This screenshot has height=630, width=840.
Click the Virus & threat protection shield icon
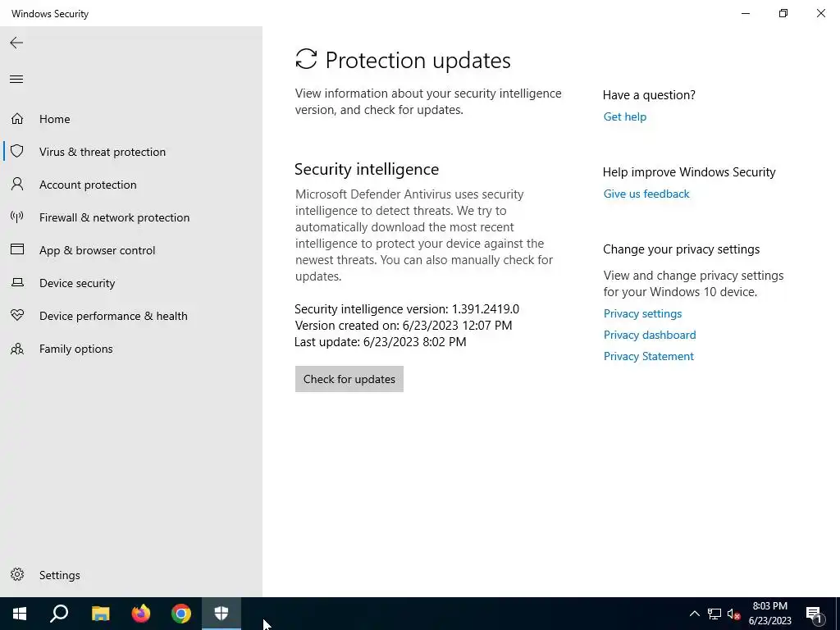pos(17,151)
